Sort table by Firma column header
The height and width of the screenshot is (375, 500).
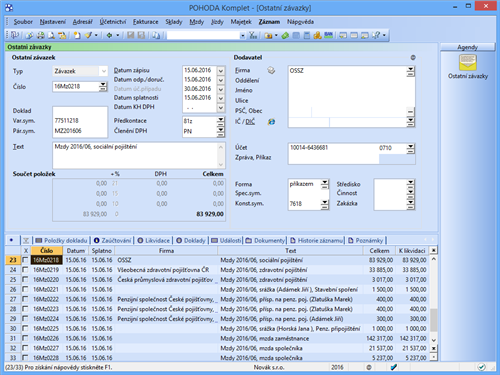coord(166,250)
